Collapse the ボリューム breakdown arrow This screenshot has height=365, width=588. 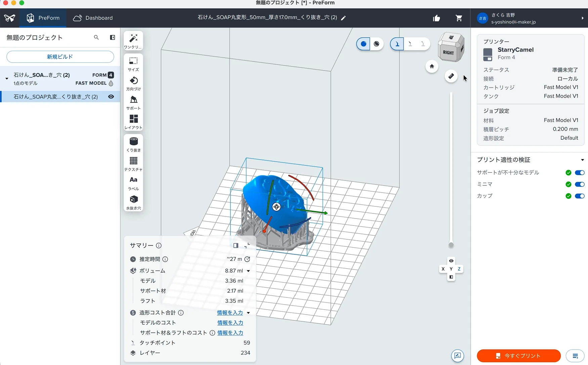tap(248, 271)
